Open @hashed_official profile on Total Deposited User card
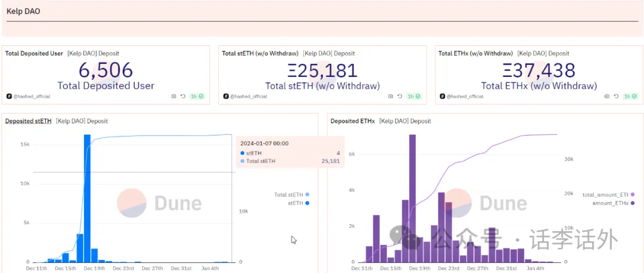Viewport: 644px width, 273px height. point(32,96)
